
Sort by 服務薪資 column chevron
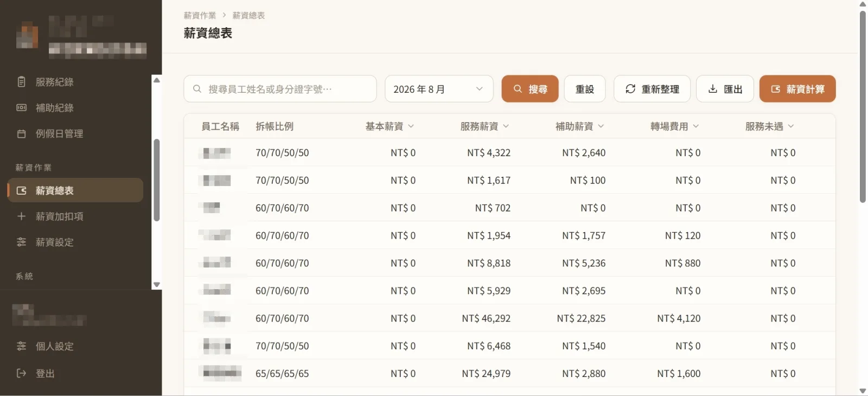(506, 126)
